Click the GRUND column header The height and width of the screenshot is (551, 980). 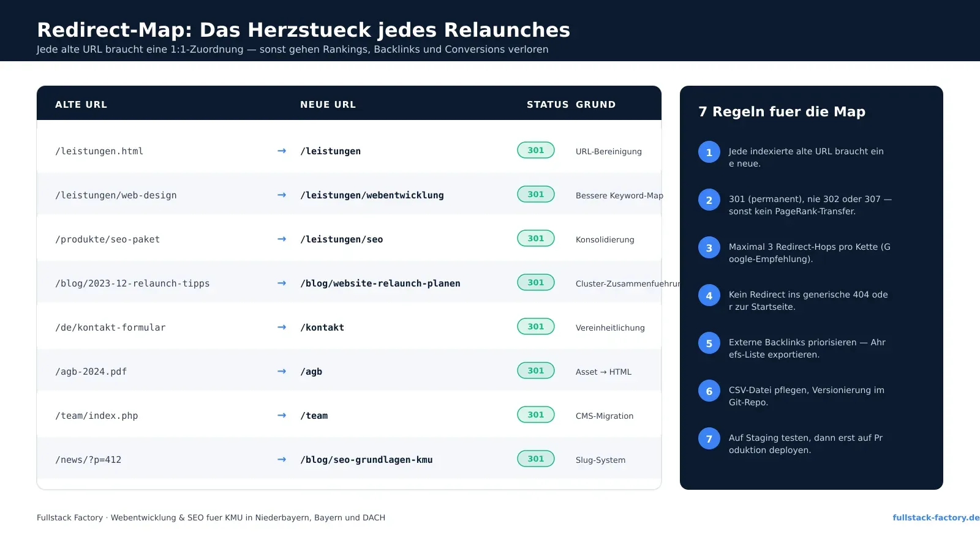point(595,105)
